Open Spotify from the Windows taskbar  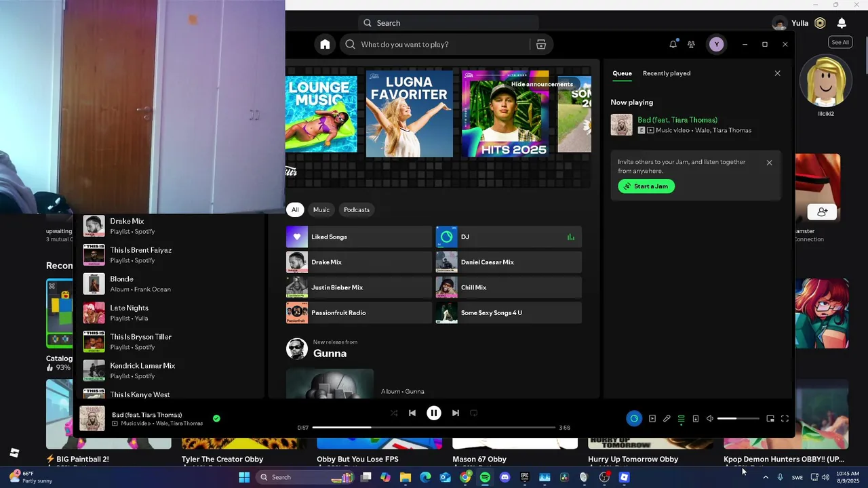[485, 477]
